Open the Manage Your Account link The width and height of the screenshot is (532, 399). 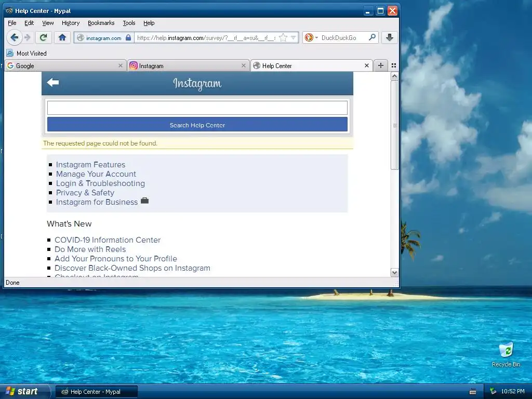[x=96, y=174]
